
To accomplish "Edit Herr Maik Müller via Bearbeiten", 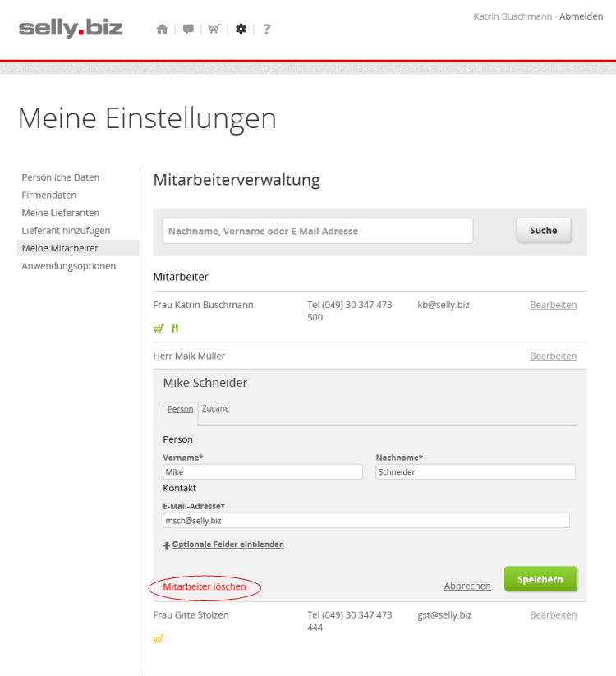I will 553,356.
